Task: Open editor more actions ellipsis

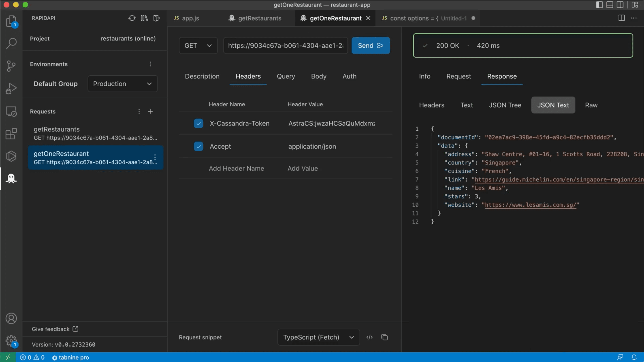Action: (634, 18)
